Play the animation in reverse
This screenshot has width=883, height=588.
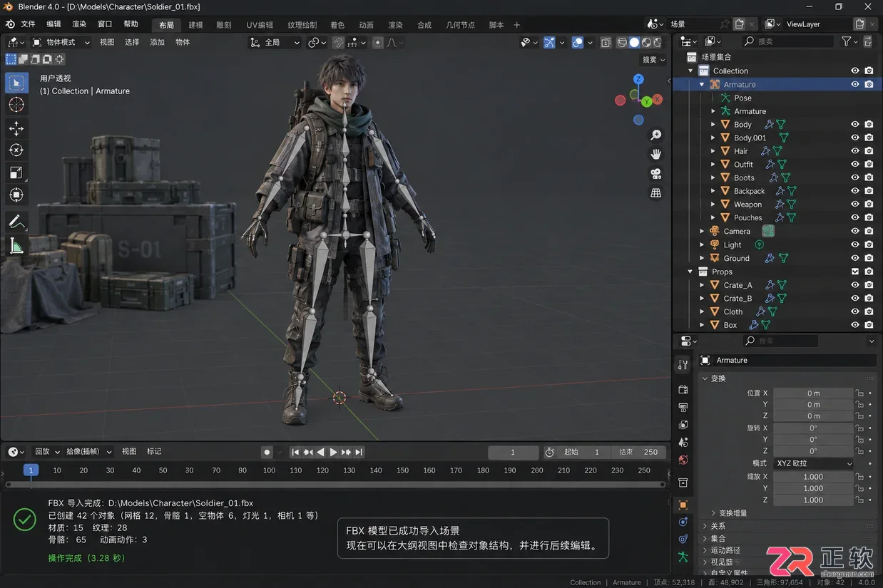(320, 452)
